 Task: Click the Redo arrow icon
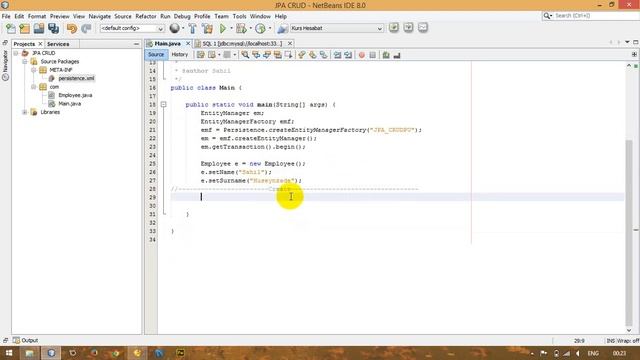(x=86, y=28)
